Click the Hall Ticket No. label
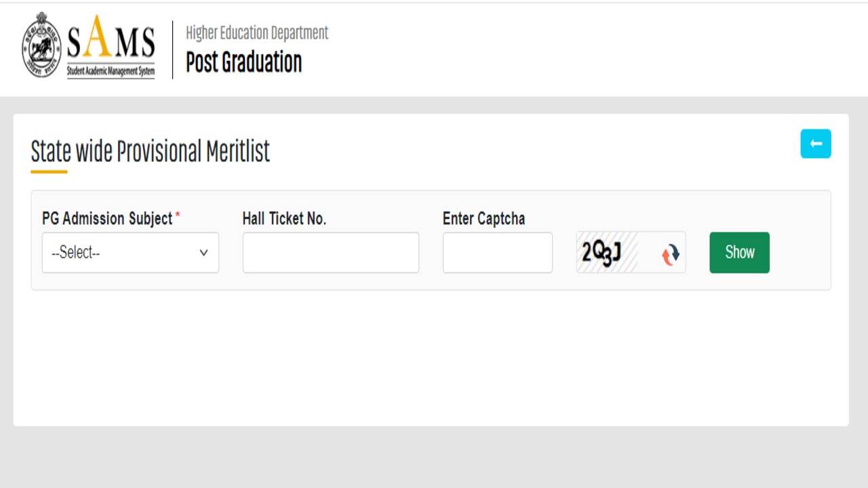 [x=284, y=218]
